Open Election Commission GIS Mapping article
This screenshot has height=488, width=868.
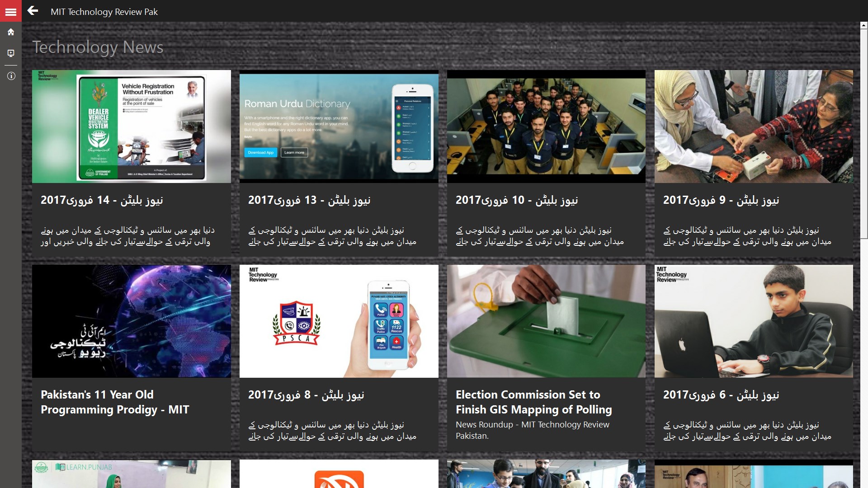point(533,402)
